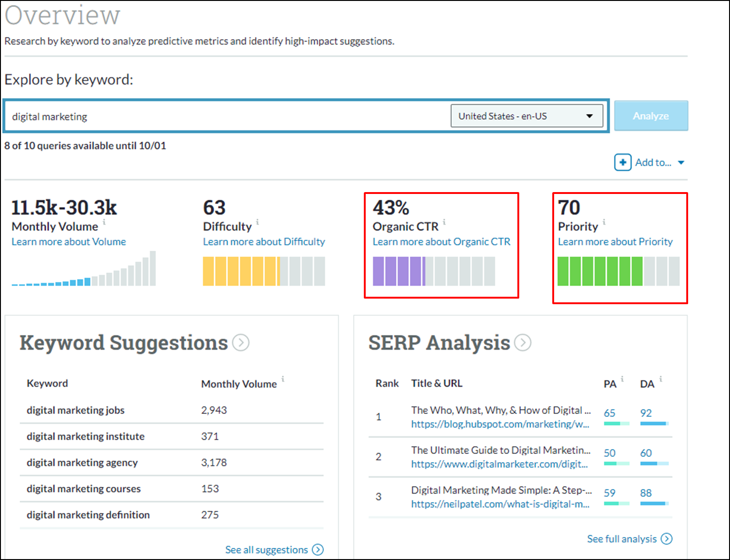Click the 8 of 10 queries available text
The width and height of the screenshot is (730, 560).
(85, 146)
